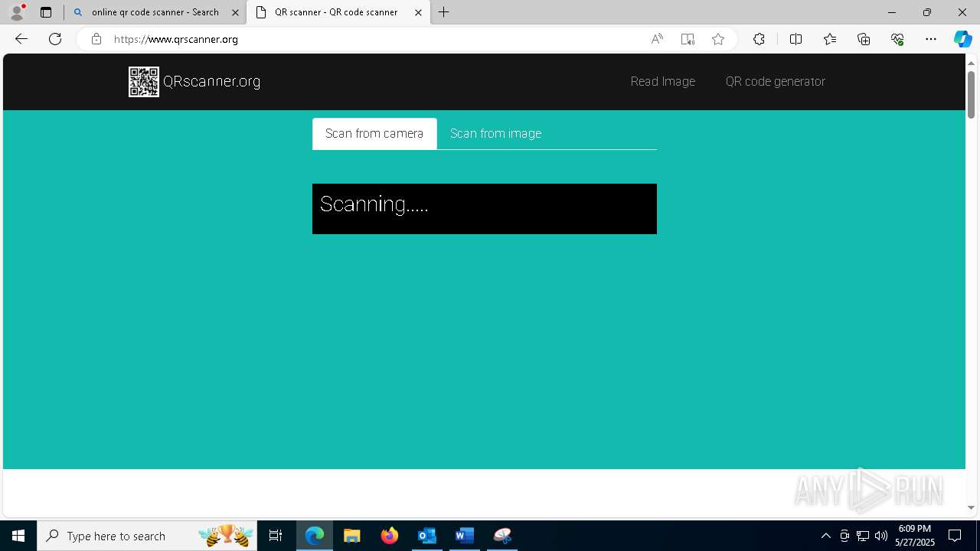
Task: Open File Explorer from taskbar
Action: pyautogui.click(x=352, y=536)
